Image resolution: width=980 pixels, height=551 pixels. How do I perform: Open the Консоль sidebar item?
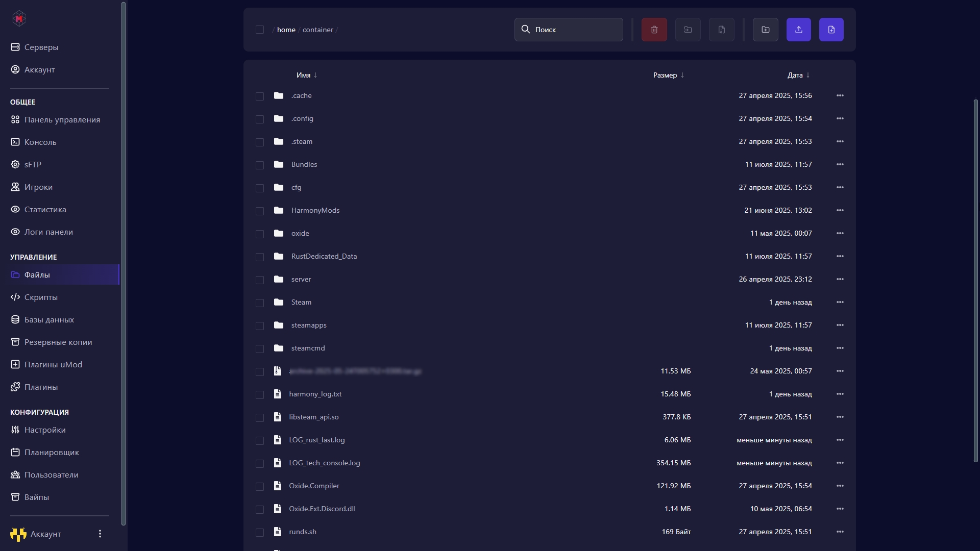[x=40, y=142]
